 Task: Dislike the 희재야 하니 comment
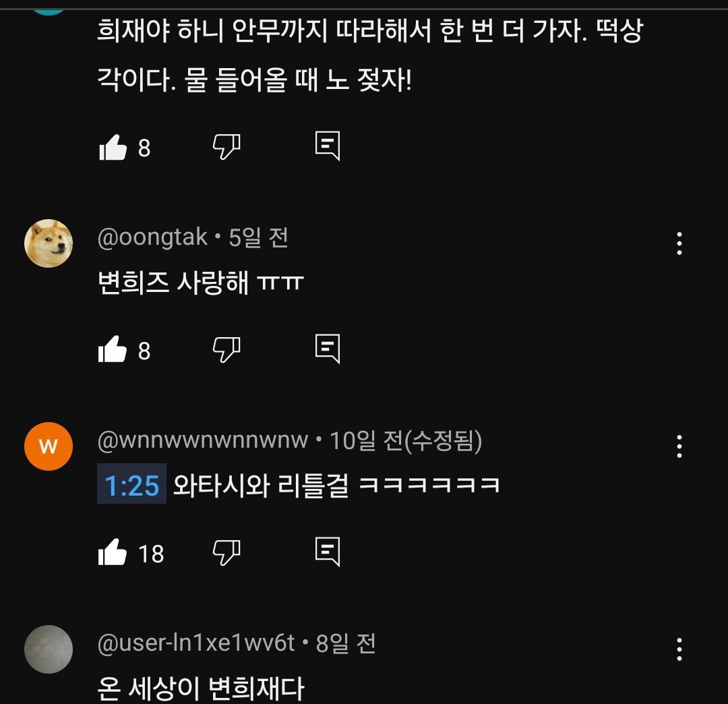[226, 147]
